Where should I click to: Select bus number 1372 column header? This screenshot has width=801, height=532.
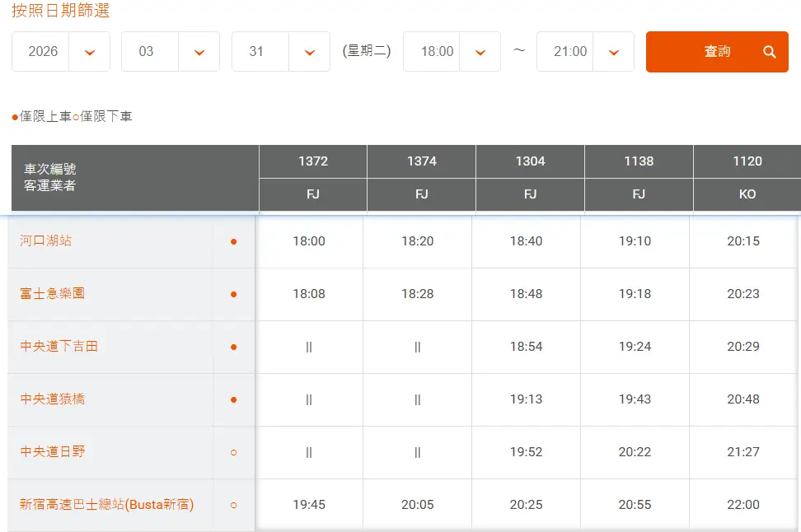pyautogui.click(x=313, y=161)
